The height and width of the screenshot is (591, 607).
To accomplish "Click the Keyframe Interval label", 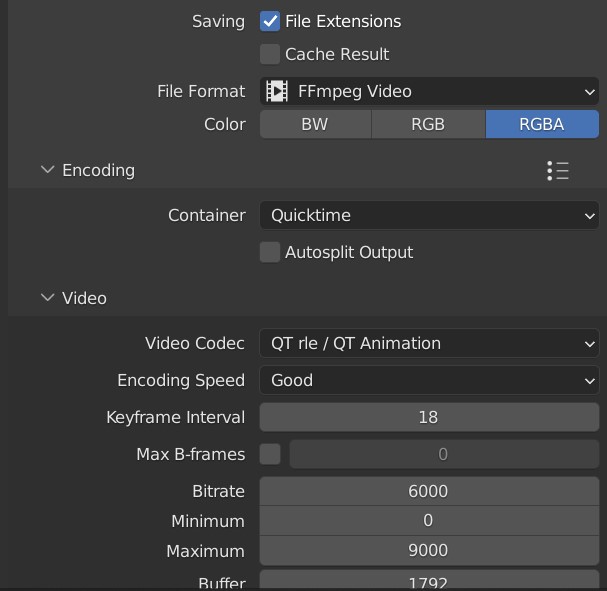I will 176,417.
